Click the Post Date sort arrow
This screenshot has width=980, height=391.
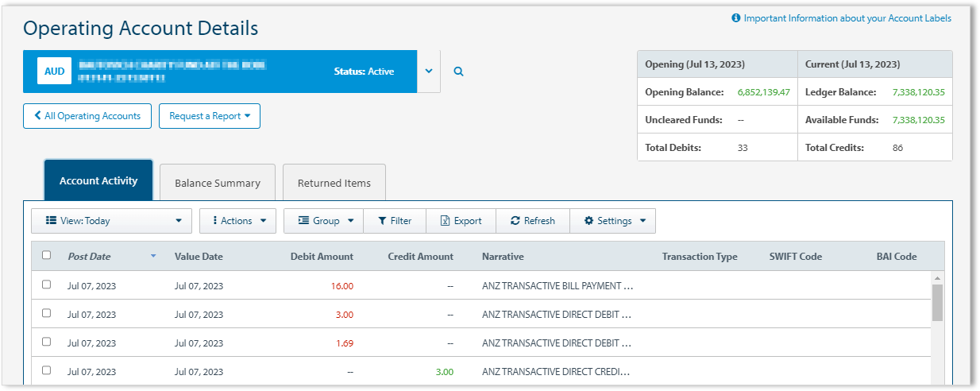153,256
